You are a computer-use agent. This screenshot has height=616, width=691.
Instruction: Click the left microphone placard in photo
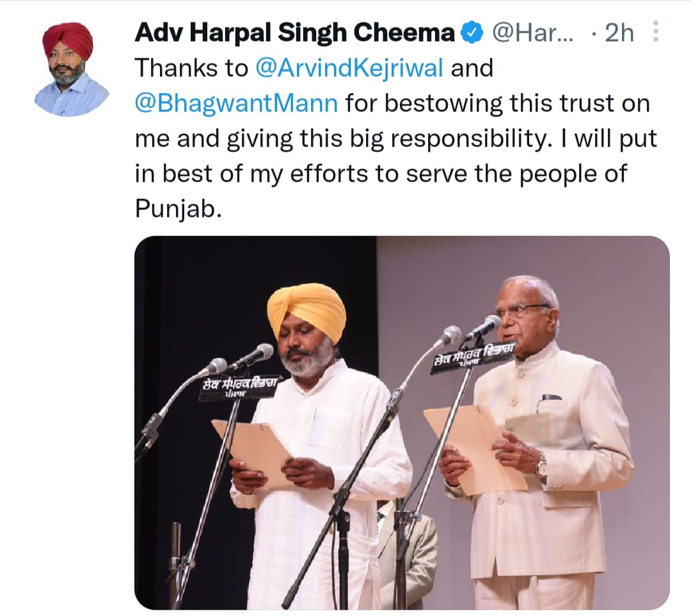pyautogui.click(x=239, y=387)
